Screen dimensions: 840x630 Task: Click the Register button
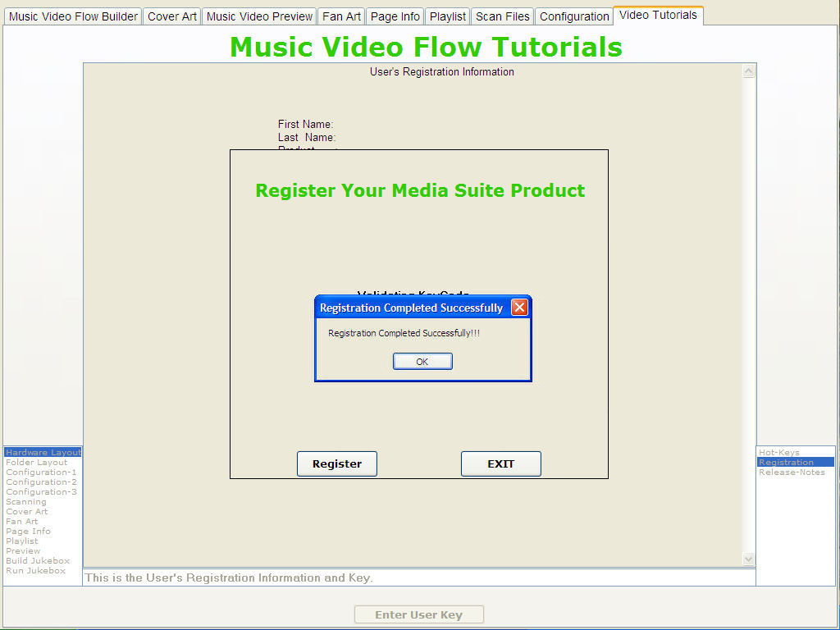[x=337, y=464]
